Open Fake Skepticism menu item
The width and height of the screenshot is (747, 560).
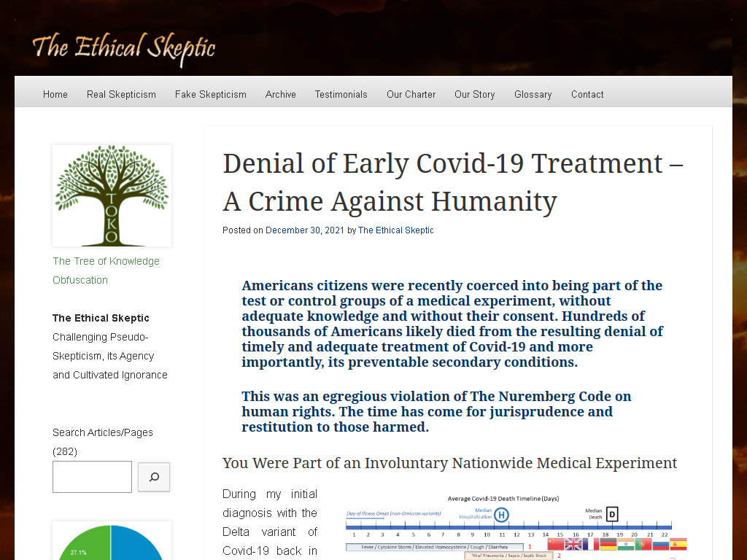click(211, 94)
